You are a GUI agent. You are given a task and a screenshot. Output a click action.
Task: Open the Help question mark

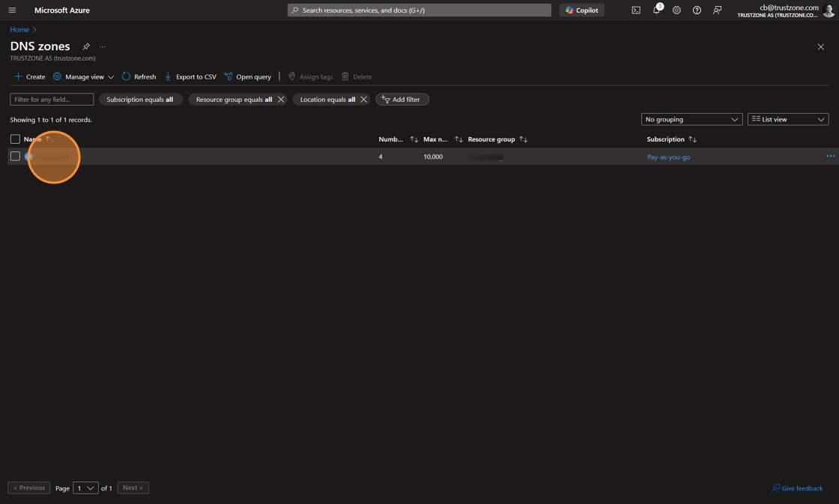click(697, 10)
